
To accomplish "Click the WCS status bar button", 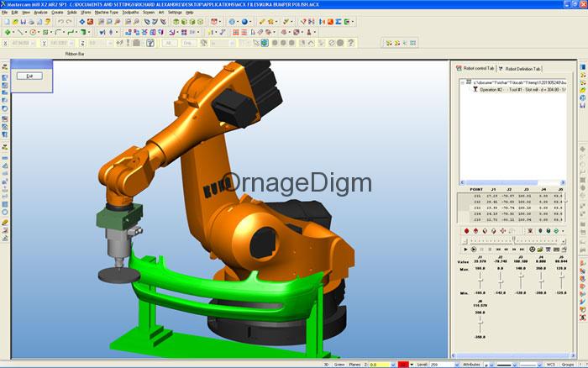I will click(550, 365).
